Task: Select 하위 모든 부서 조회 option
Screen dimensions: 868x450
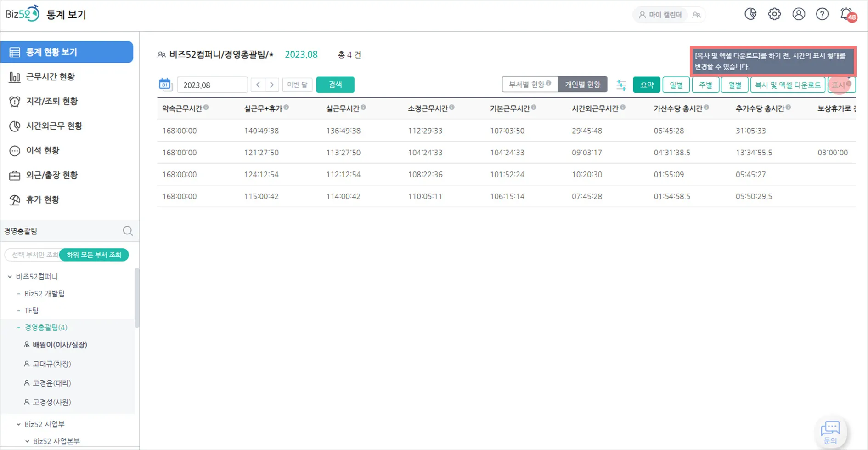Action: click(94, 255)
